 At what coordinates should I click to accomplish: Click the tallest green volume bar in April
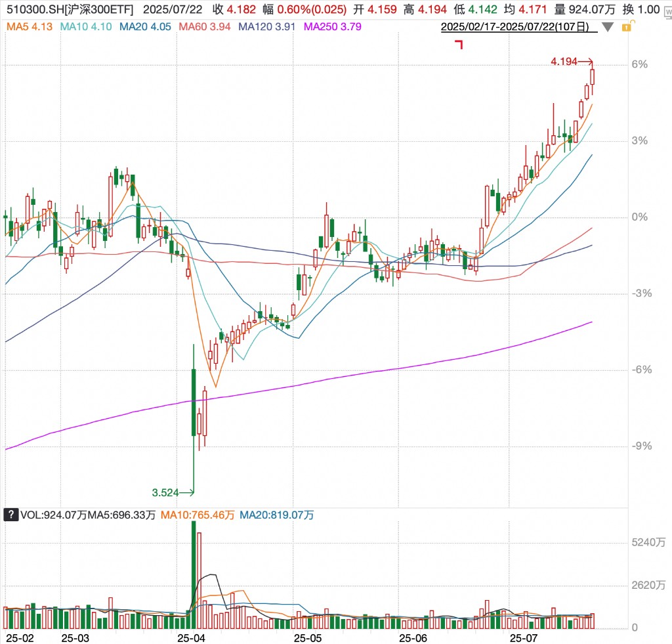[x=194, y=571]
